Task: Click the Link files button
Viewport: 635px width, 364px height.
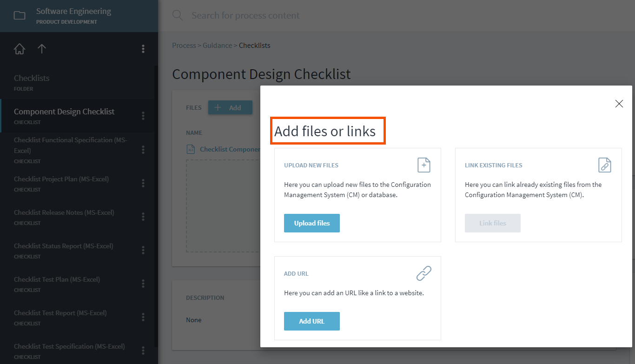Action: (x=492, y=223)
